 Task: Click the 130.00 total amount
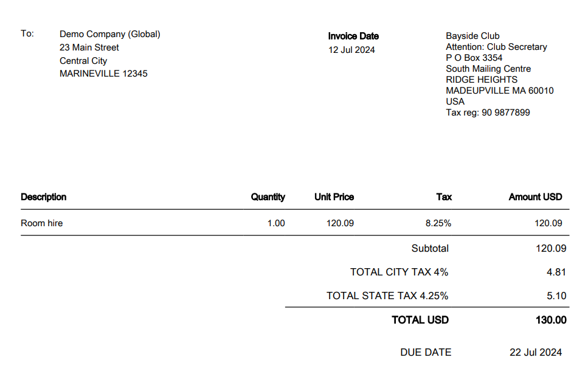coord(550,320)
